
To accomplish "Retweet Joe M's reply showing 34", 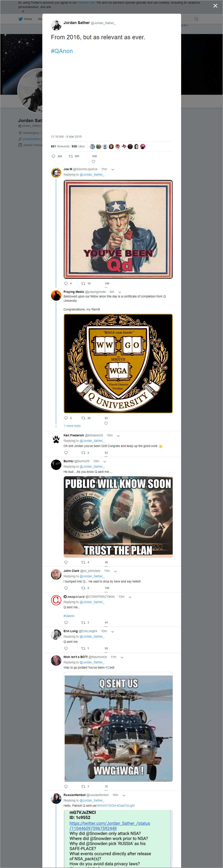I will click(83, 283).
